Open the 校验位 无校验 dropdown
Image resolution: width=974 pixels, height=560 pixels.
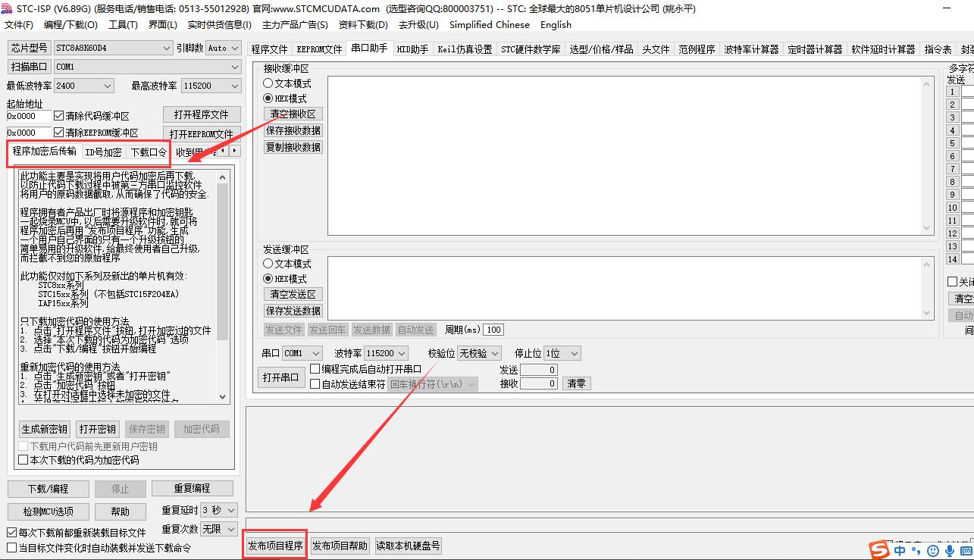pyautogui.click(x=479, y=353)
